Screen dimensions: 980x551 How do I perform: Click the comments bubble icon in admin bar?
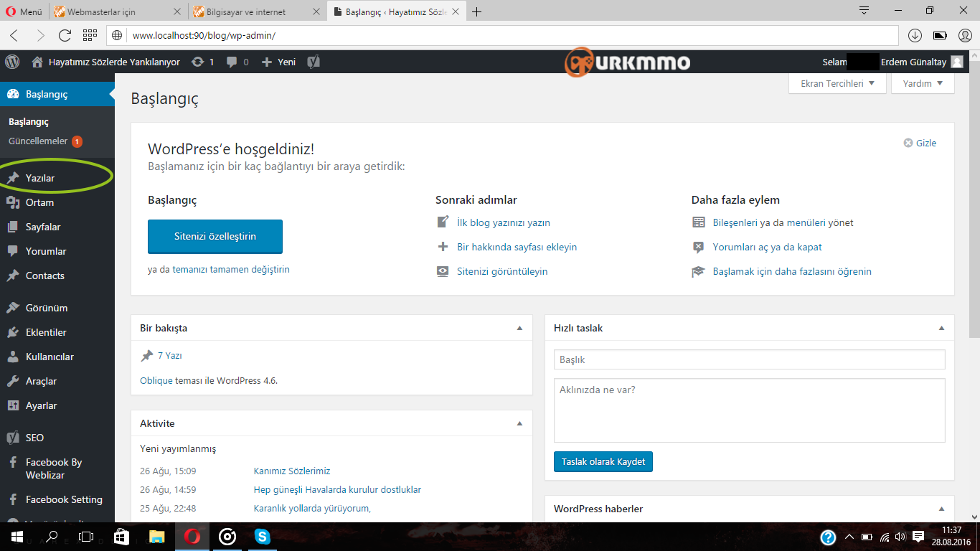[232, 62]
